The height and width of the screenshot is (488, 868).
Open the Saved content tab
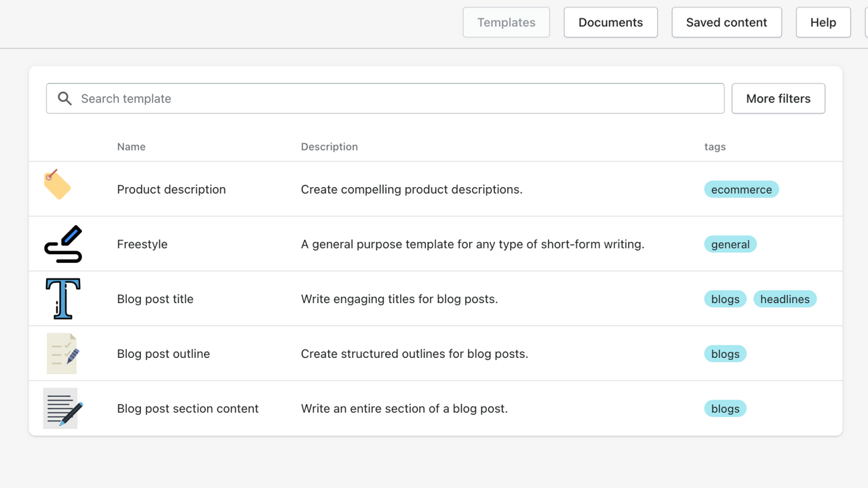[726, 22]
